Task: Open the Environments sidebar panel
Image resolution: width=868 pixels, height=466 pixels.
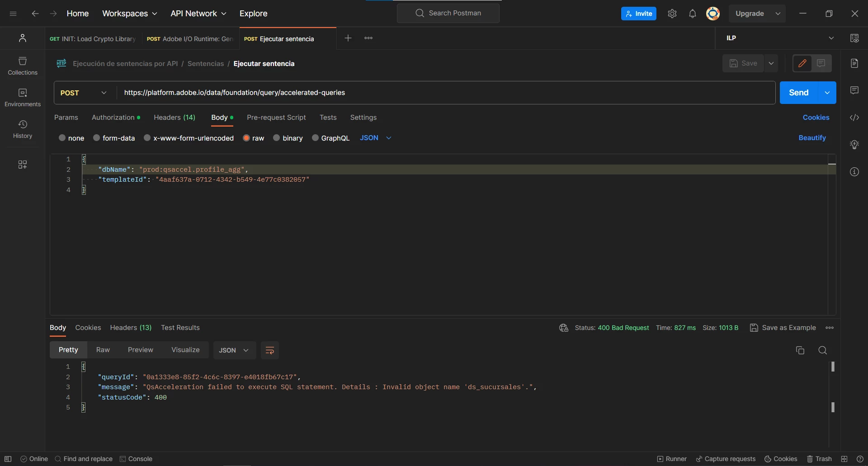Action: coord(23,98)
